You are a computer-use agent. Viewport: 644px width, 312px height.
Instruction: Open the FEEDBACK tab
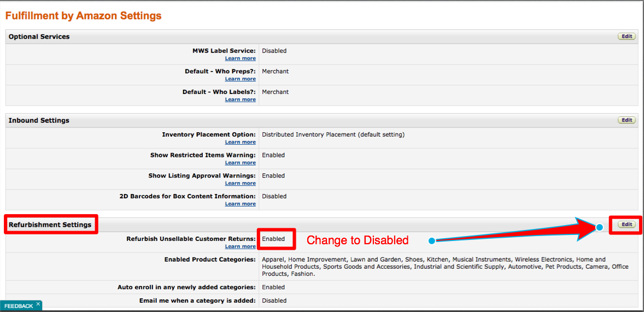click(x=19, y=306)
